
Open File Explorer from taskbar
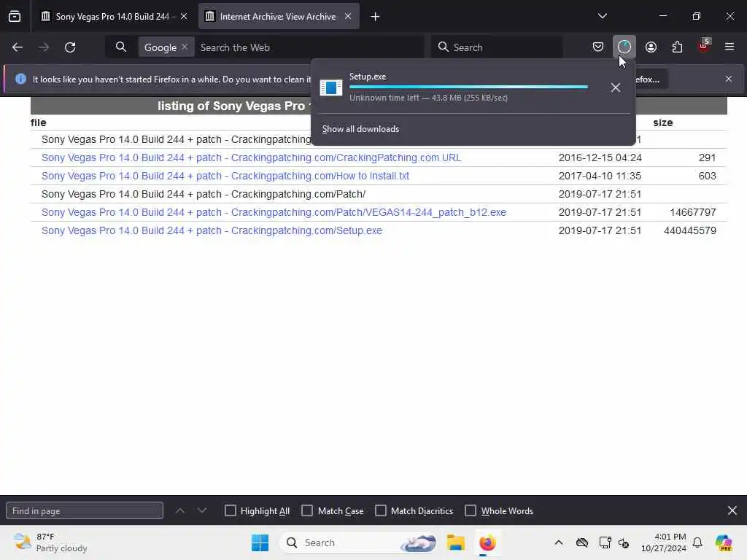455,542
